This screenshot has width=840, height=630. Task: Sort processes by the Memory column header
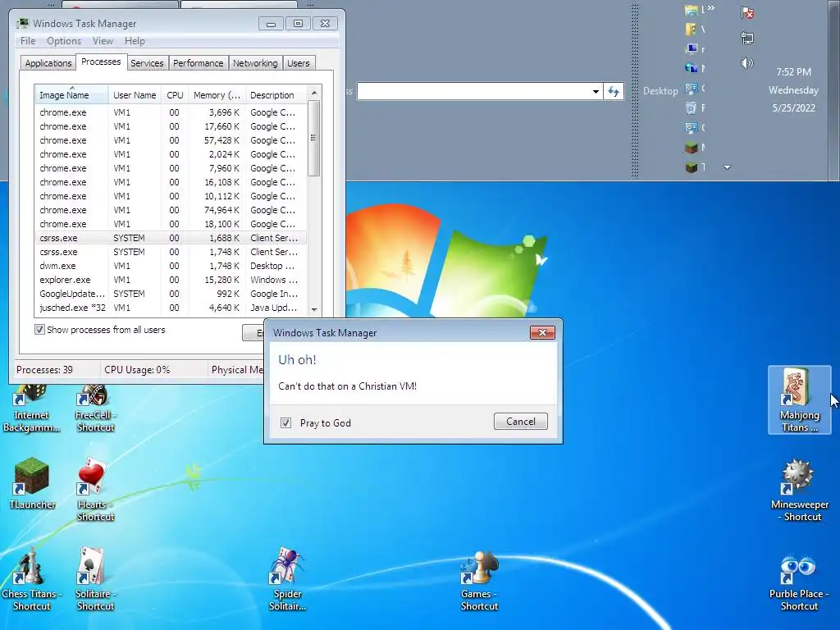coord(217,95)
